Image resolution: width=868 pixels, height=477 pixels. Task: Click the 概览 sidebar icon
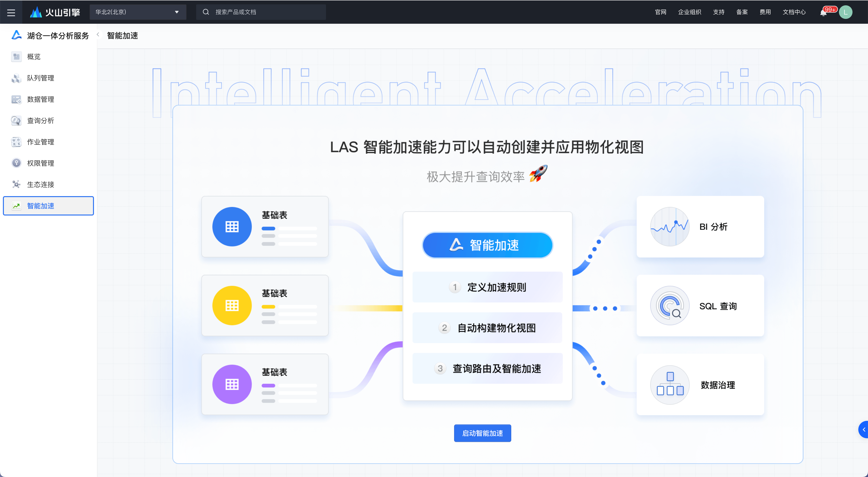tap(16, 57)
